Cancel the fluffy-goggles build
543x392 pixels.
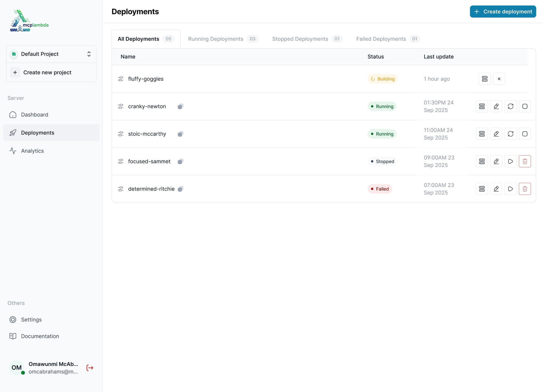click(x=499, y=79)
